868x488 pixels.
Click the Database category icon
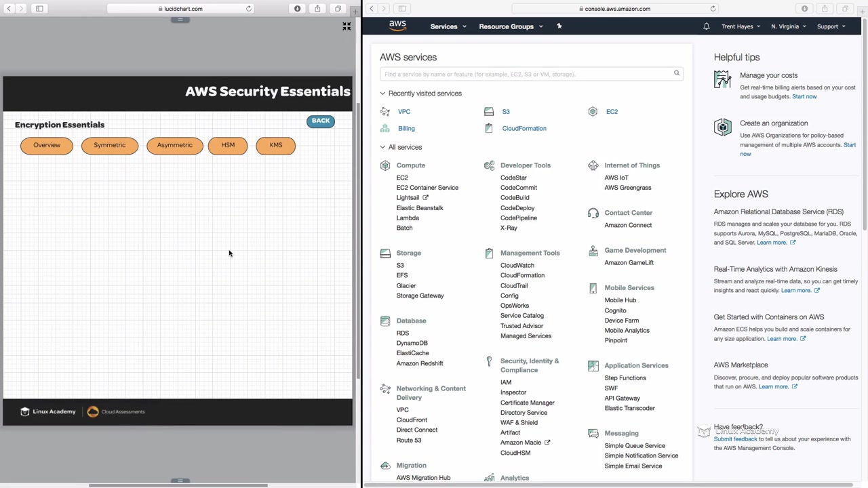click(385, 321)
